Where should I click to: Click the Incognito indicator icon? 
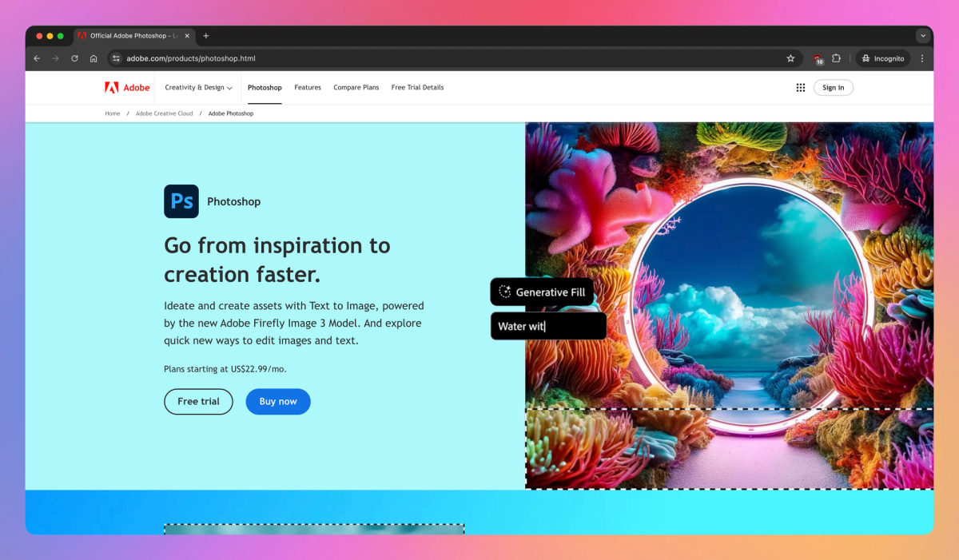pyautogui.click(x=865, y=58)
